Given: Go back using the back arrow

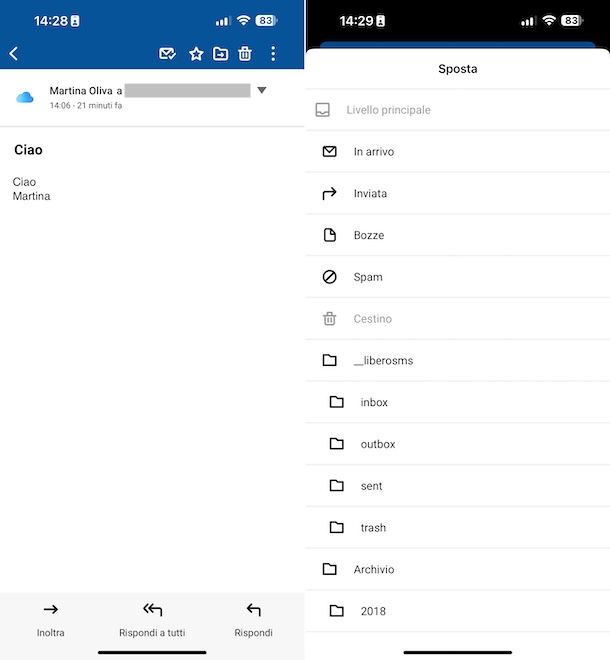Looking at the screenshot, I should coord(13,53).
